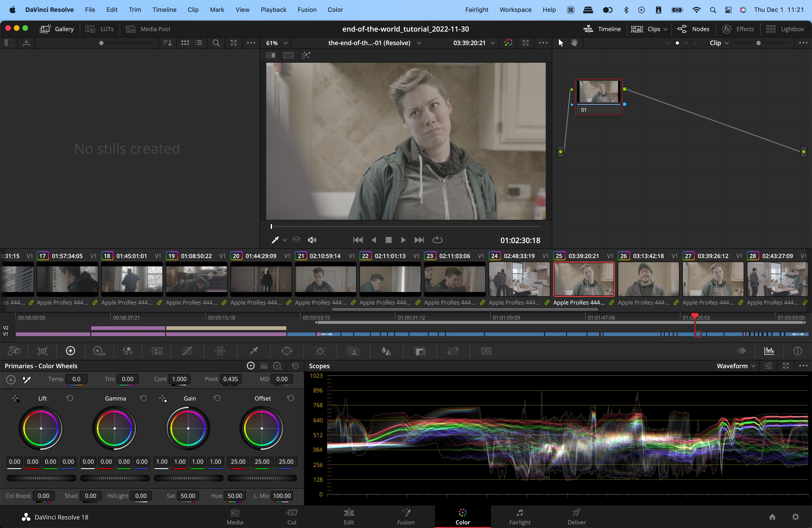Image resolution: width=812 pixels, height=528 pixels.
Task: Open the Playback menu
Action: pos(273,9)
